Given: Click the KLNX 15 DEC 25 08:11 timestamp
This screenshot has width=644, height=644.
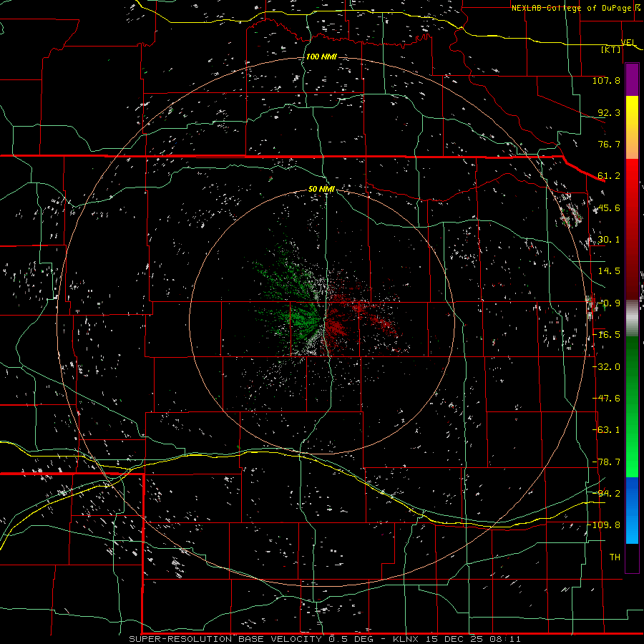Looking at the screenshot, I should (x=457, y=639).
